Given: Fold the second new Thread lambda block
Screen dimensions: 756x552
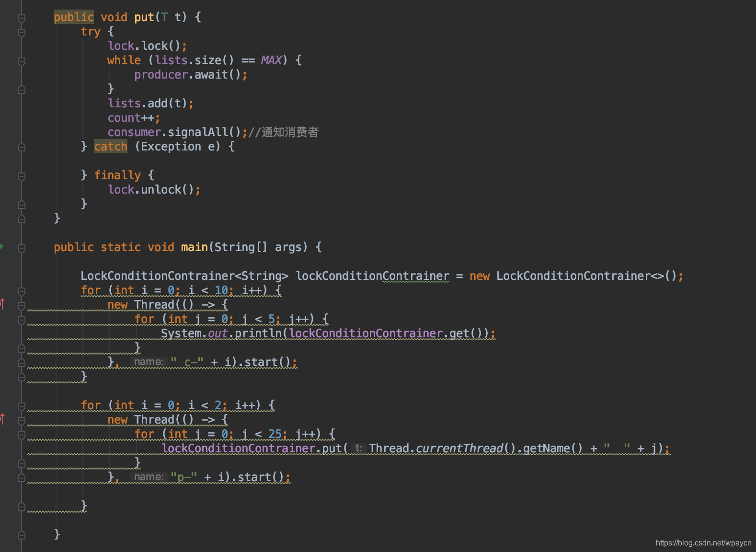Looking at the screenshot, I should pyautogui.click(x=21, y=421).
